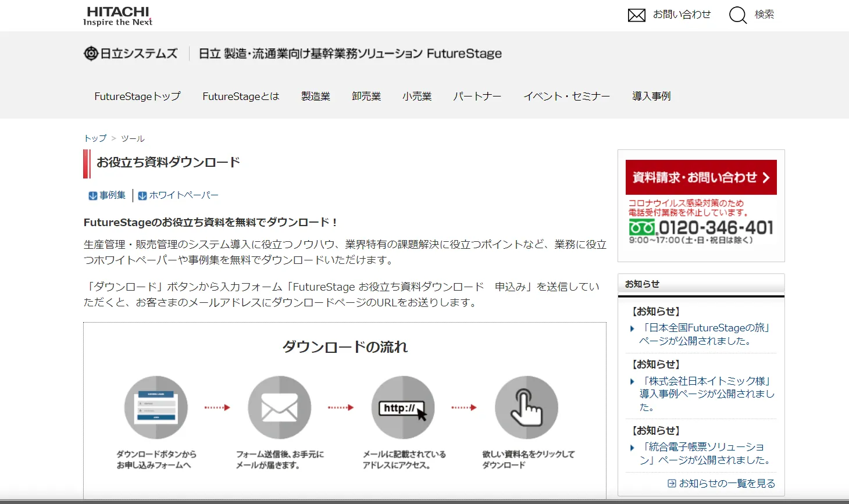The width and height of the screenshot is (849, 504).
Task: Click the envelope icon beside お問い合わせ
Action: (637, 15)
